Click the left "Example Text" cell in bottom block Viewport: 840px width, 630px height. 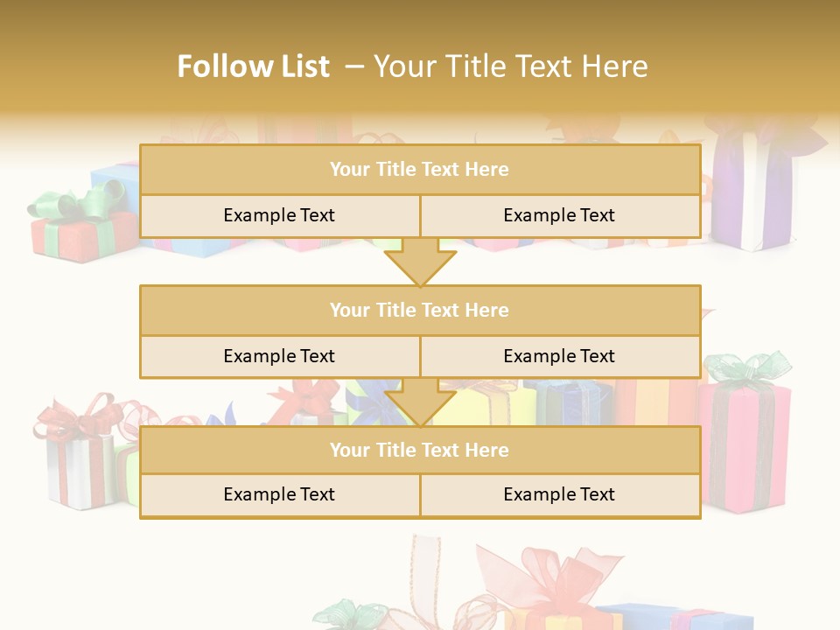click(279, 495)
